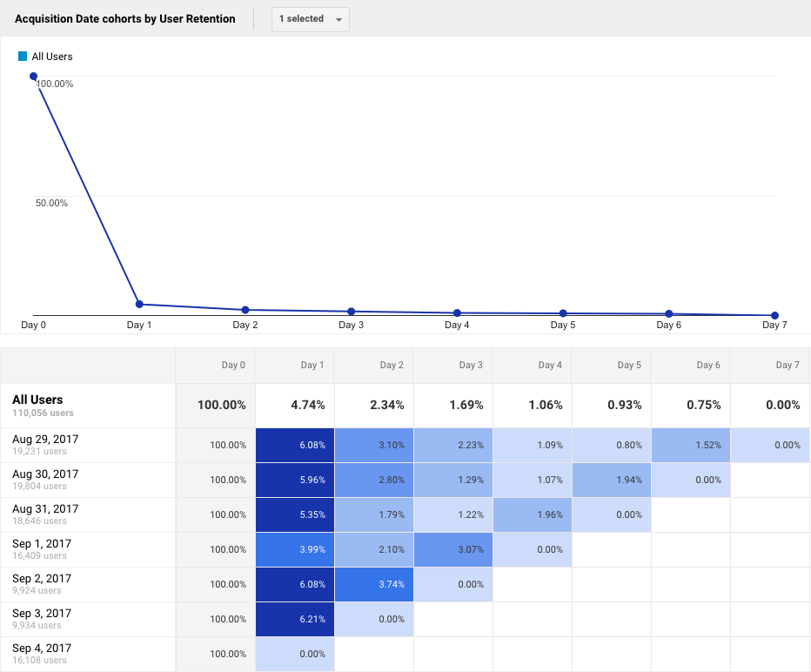Click the Day 3 data point on chart
This screenshot has height=672, width=811.
coord(352,312)
